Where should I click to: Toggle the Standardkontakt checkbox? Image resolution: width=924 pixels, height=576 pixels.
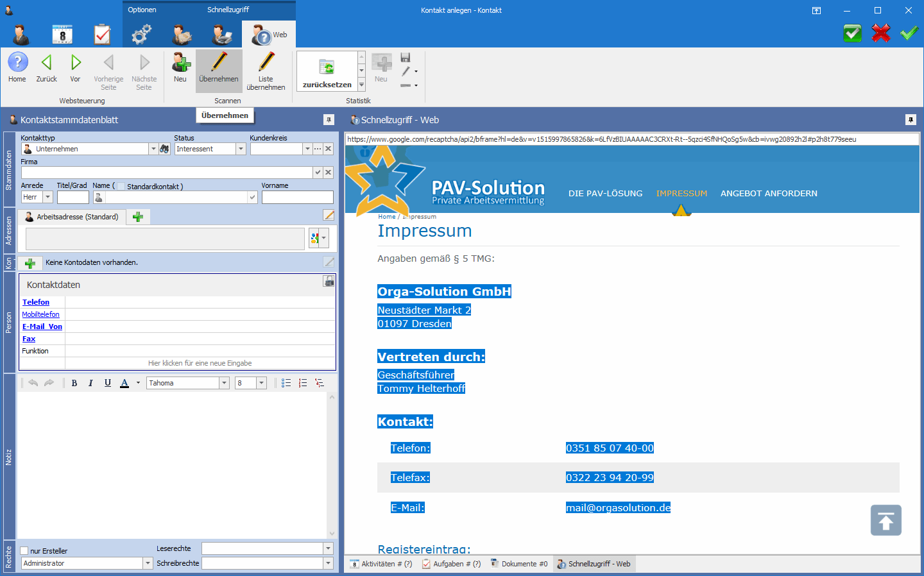[x=121, y=187]
